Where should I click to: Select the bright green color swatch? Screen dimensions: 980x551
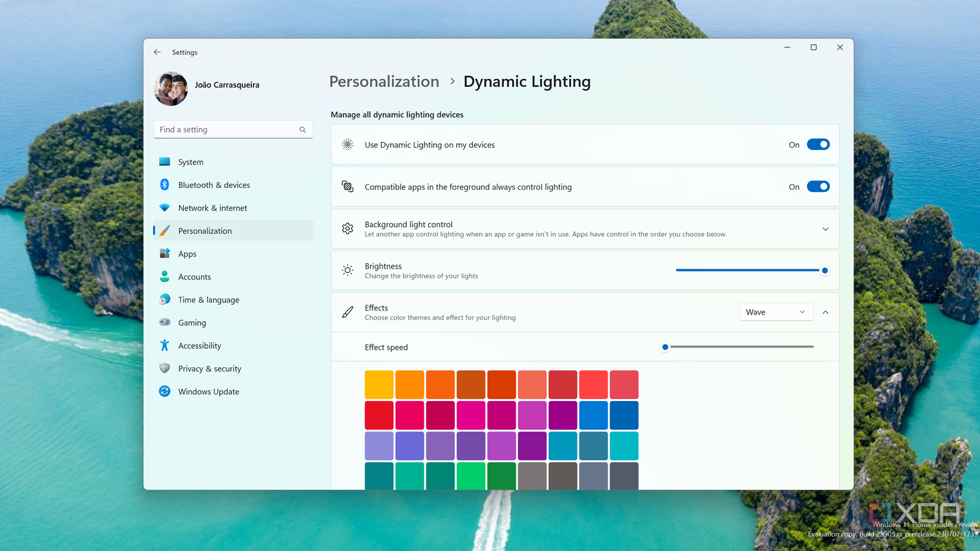click(471, 476)
